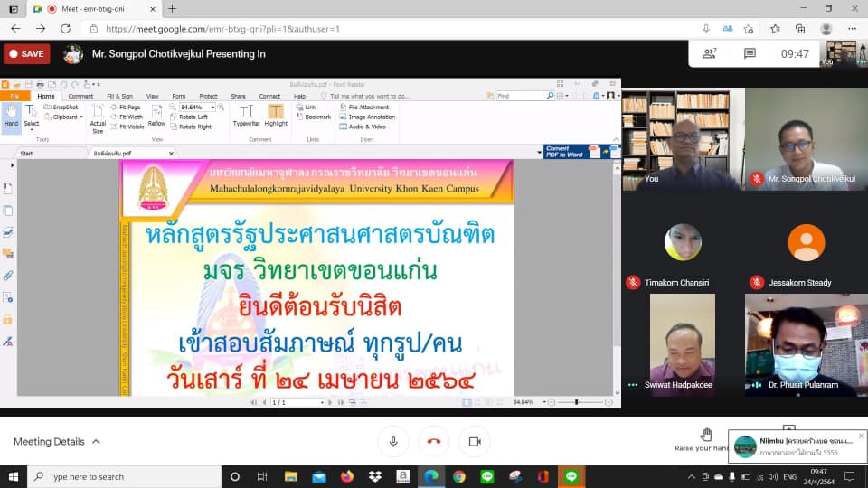
Task: Select the Hand tool in Foxit Reader
Action: click(x=11, y=117)
